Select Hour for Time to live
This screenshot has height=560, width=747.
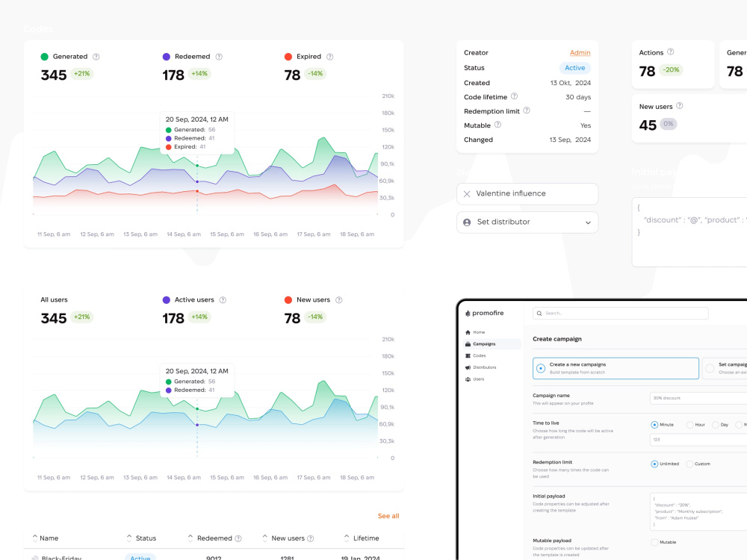pos(689,425)
